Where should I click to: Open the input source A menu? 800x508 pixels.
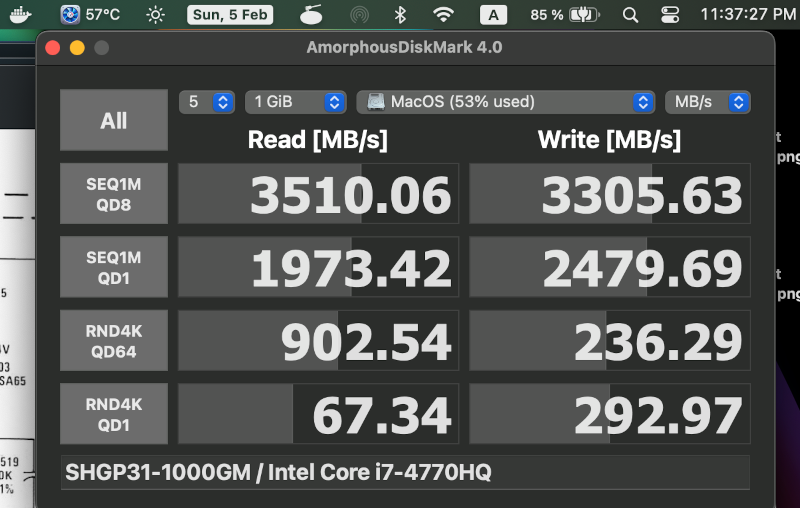tap(493, 15)
